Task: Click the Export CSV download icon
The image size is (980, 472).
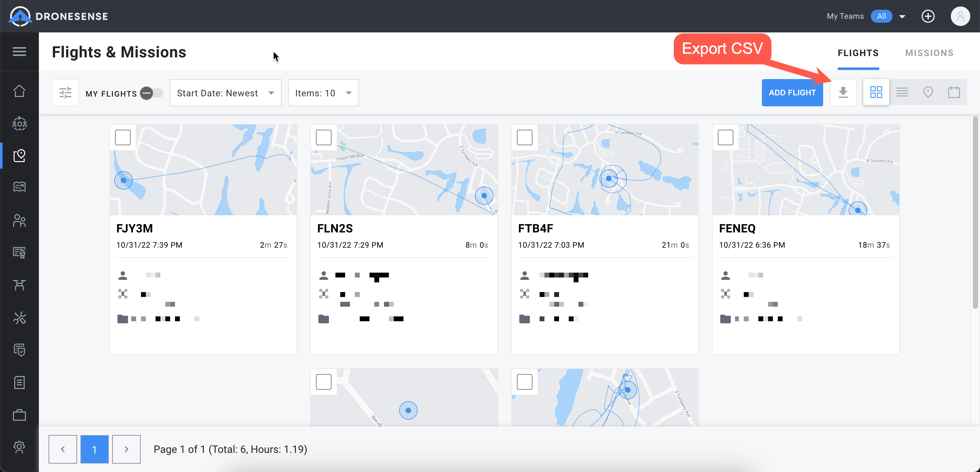Action: [843, 92]
